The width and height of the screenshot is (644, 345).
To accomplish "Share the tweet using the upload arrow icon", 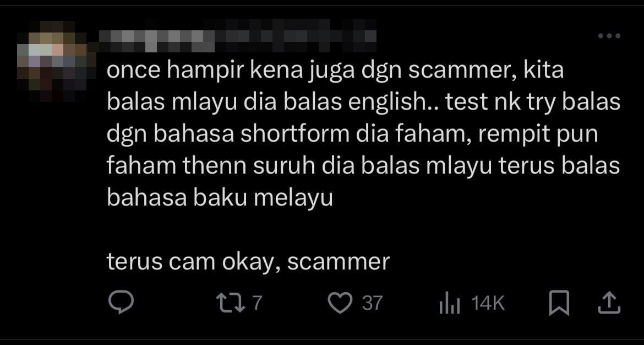I will [609, 303].
